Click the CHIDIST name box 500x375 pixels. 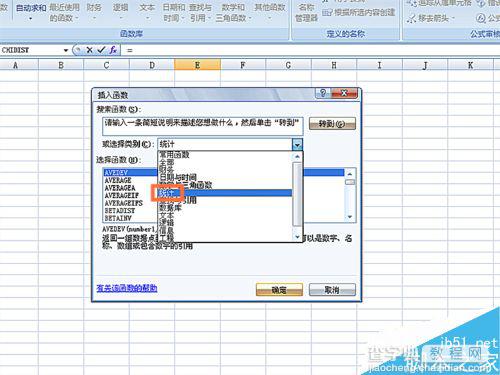[x=32, y=50]
